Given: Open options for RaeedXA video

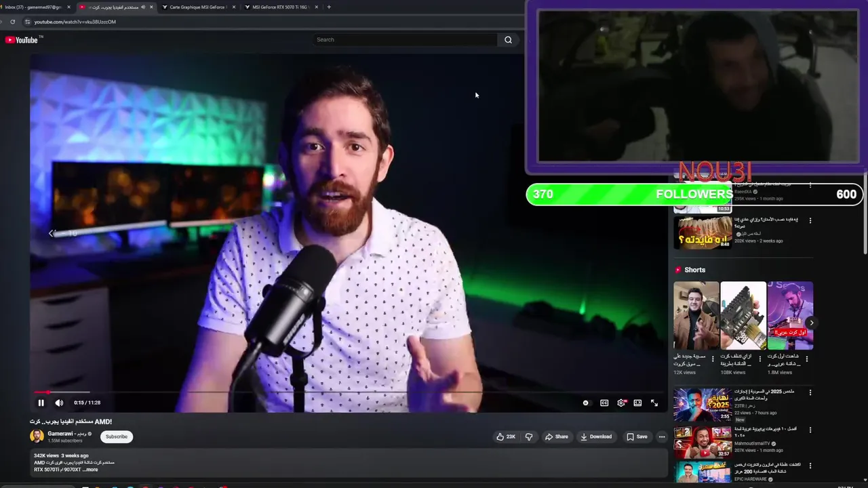Looking at the screenshot, I should tap(810, 184).
